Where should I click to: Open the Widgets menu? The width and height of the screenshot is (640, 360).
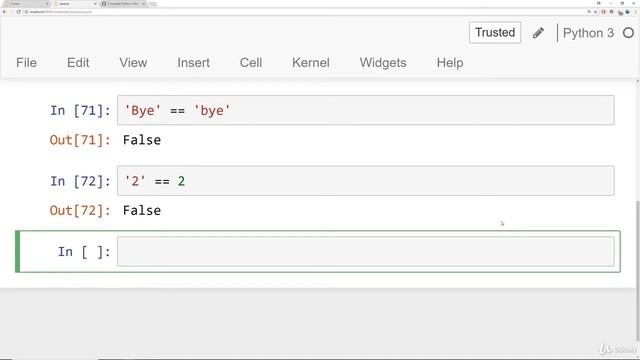point(383,63)
